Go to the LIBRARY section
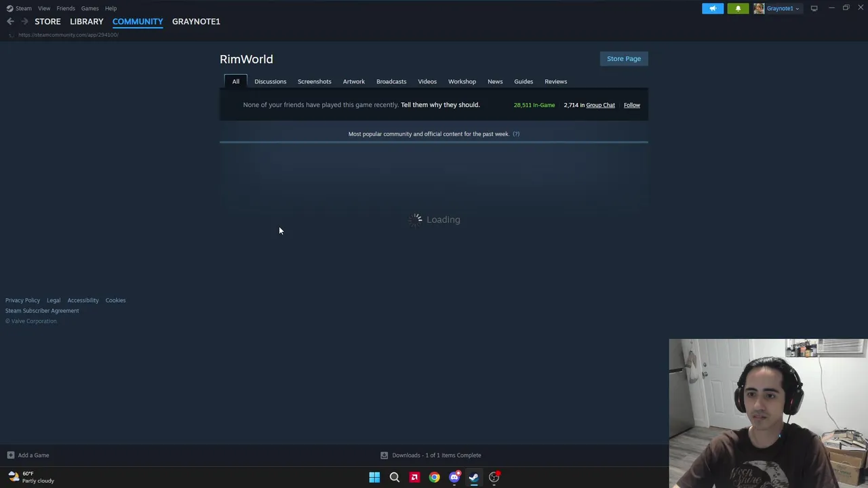 (87, 22)
